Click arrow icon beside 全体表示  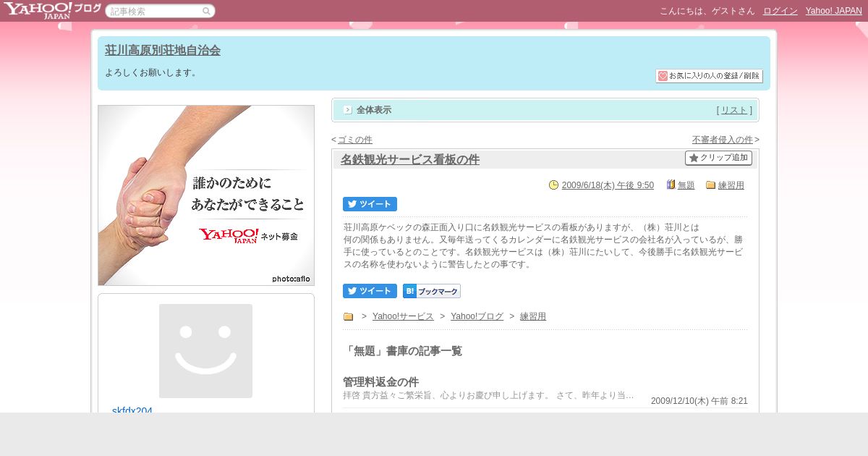tap(348, 110)
